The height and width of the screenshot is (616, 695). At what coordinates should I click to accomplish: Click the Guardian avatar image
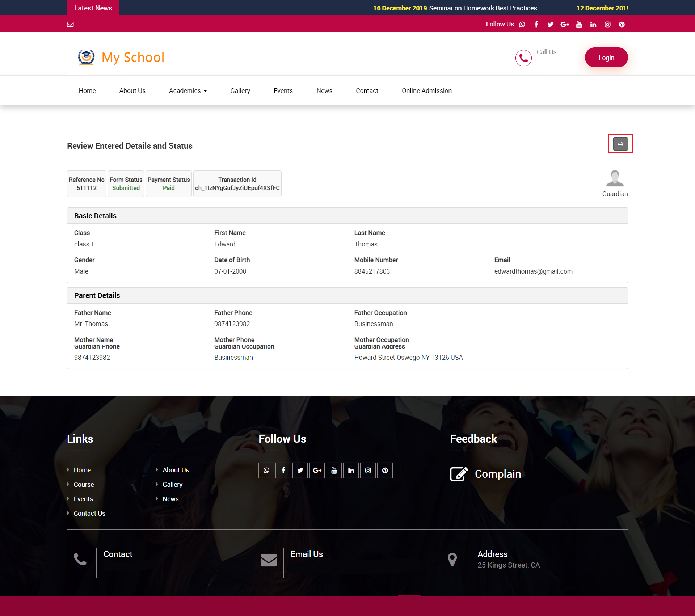click(x=615, y=178)
